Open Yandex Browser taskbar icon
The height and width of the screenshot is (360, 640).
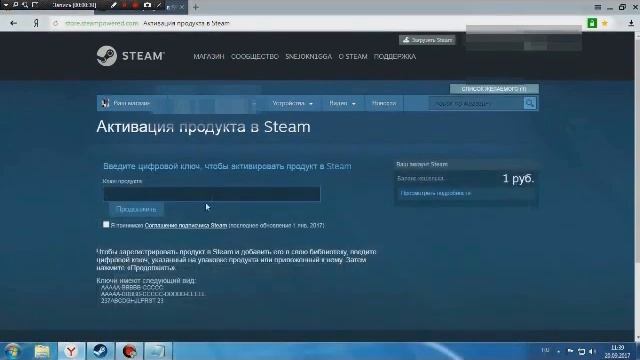pyautogui.click(x=71, y=351)
